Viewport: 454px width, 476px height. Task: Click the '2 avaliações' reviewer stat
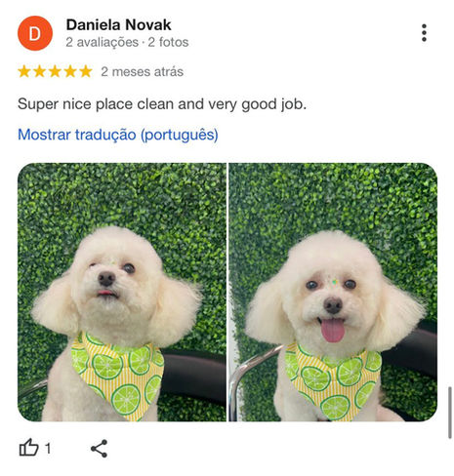click(x=102, y=42)
